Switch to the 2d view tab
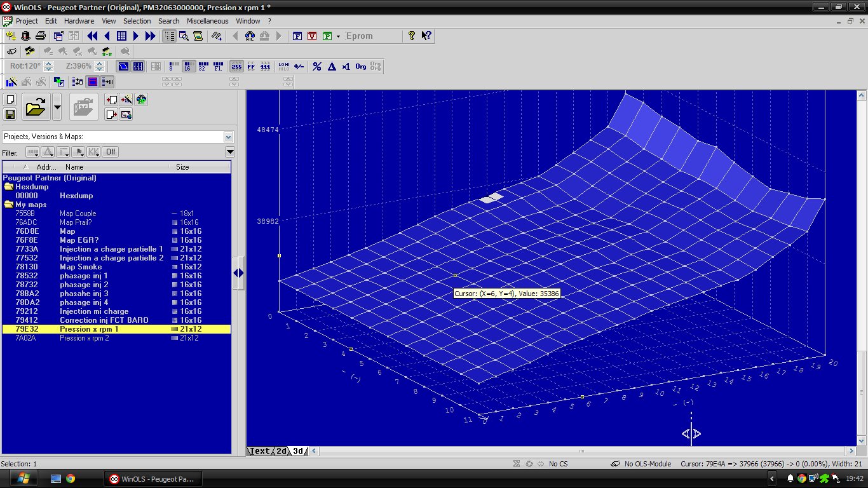Image resolution: width=868 pixels, height=488 pixels. tap(280, 451)
